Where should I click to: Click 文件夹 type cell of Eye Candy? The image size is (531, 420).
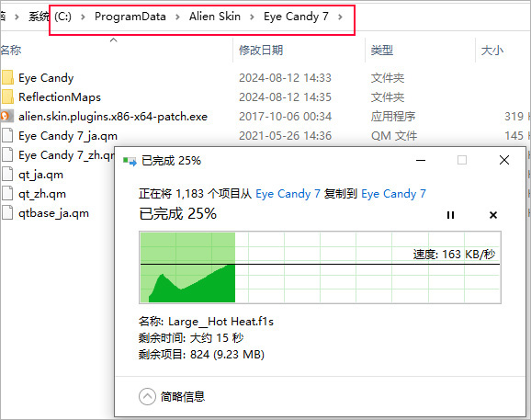[388, 78]
